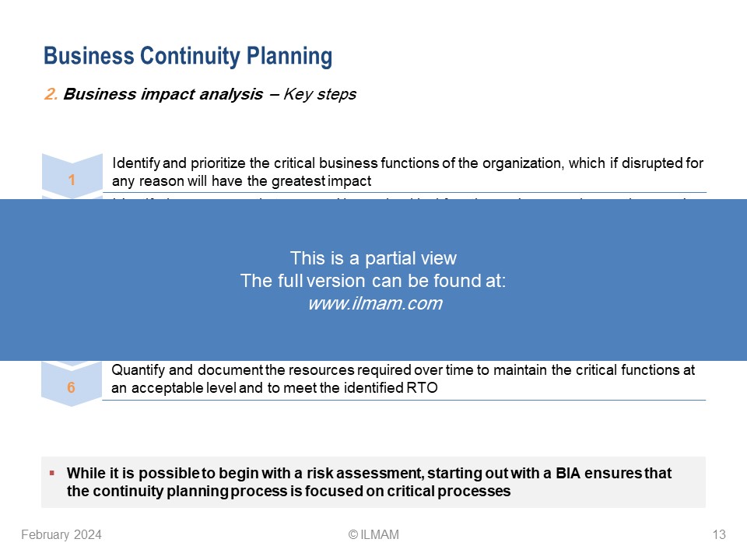Select the Business Continuity Planning title
The height and width of the screenshot is (560, 747).
coord(188,56)
